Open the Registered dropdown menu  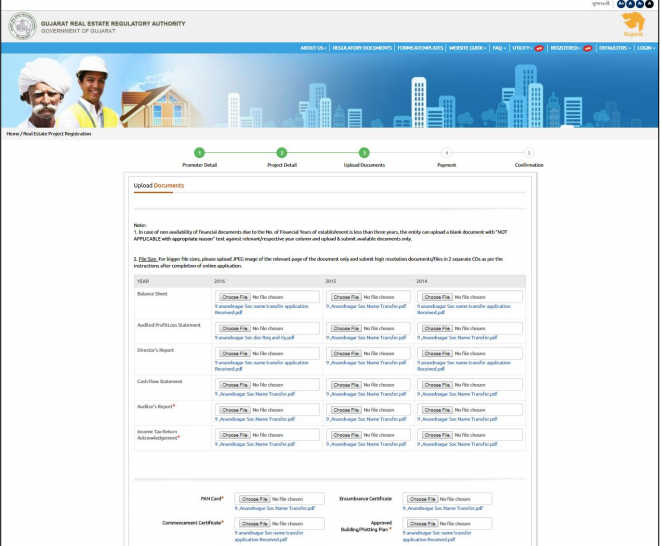pos(566,48)
